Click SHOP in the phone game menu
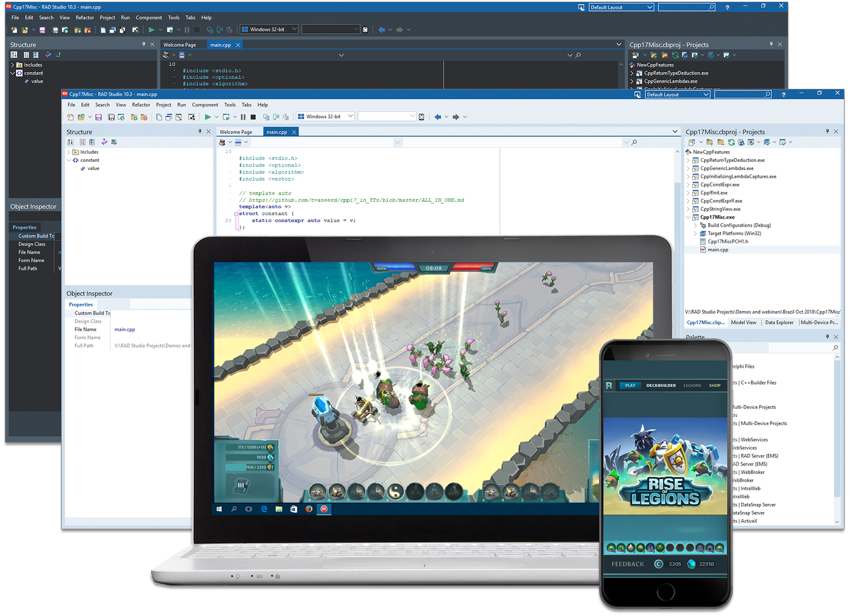This screenshot has height=616, width=850. [715, 385]
